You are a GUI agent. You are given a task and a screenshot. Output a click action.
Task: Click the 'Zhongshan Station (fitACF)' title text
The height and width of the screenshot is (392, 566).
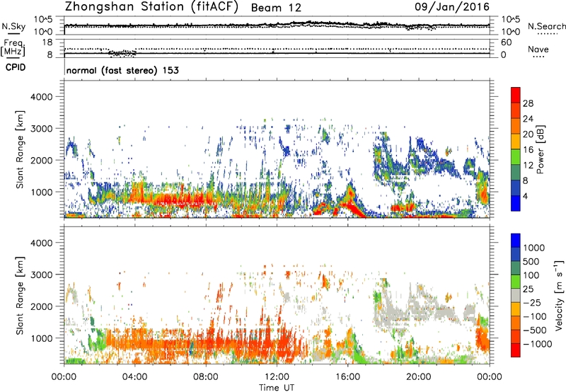151,7
